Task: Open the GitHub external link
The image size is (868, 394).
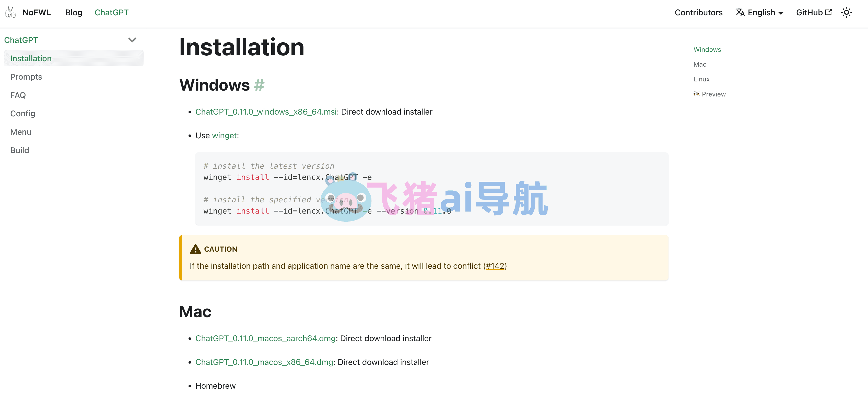Action: tap(814, 13)
